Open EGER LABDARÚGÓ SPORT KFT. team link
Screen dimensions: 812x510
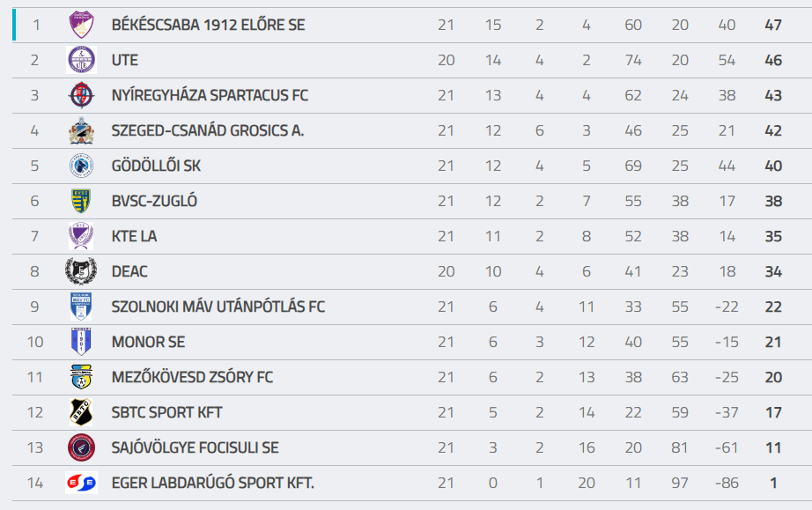pyautogui.click(x=212, y=483)
